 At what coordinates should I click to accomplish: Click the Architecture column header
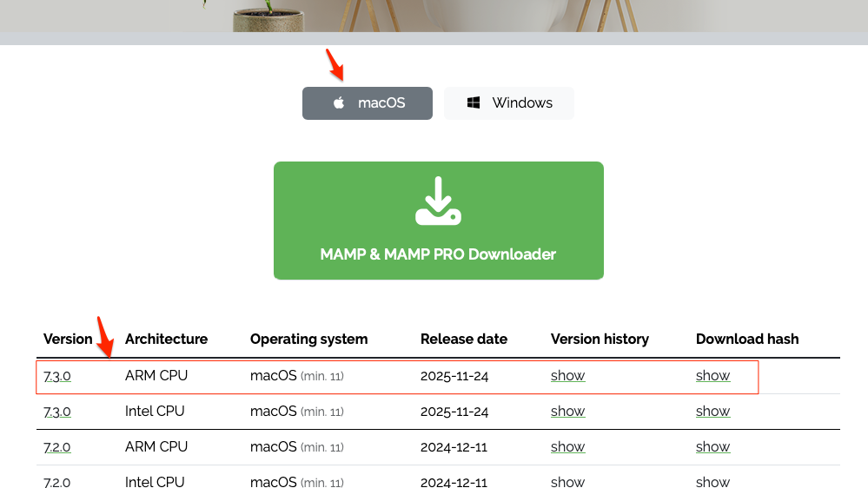[166, 340]
